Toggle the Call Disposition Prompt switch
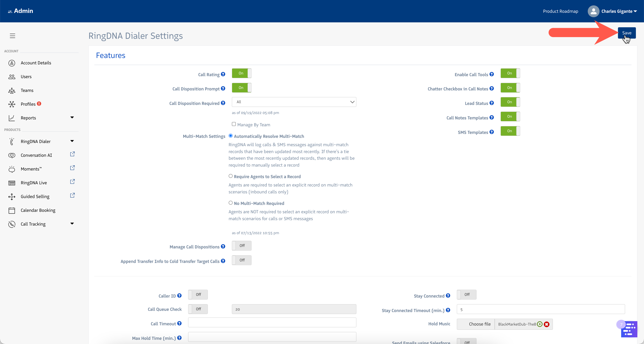 coord(241,88)
